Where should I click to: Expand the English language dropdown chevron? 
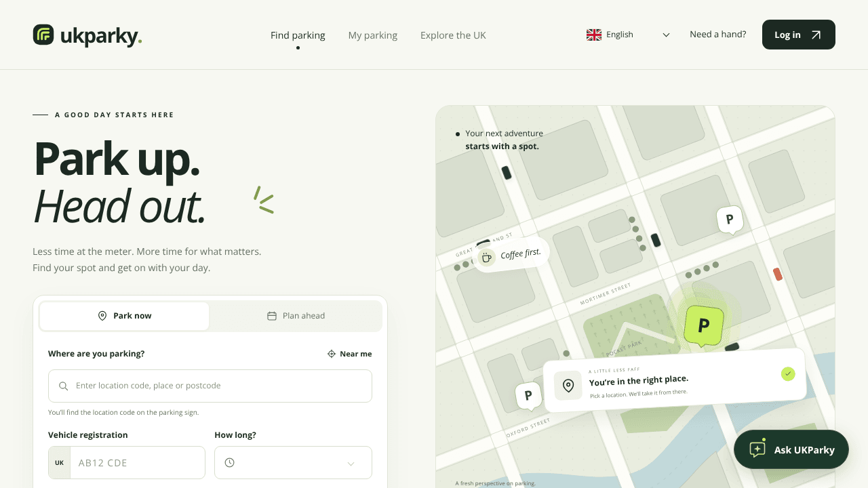tap(666, 35)
